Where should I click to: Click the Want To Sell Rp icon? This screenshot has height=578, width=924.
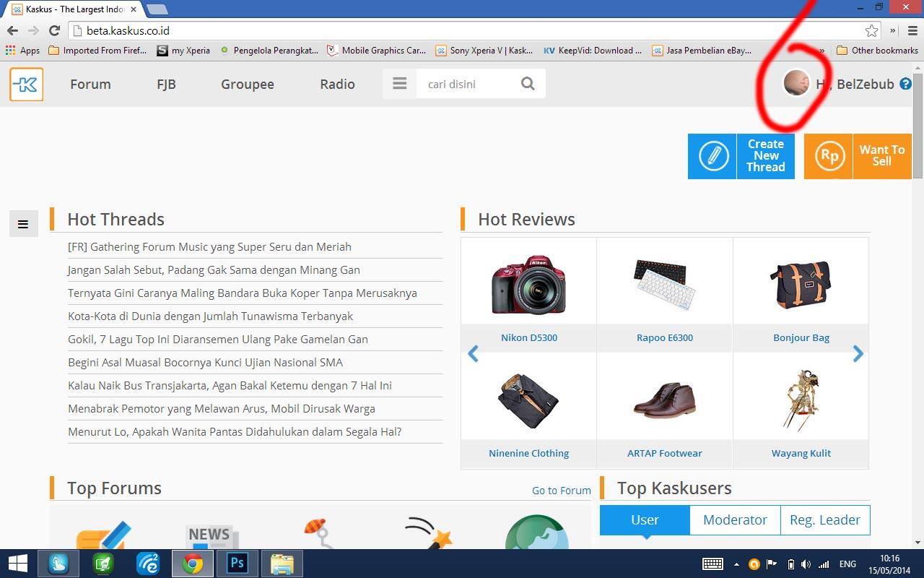[x=829, y=156]
